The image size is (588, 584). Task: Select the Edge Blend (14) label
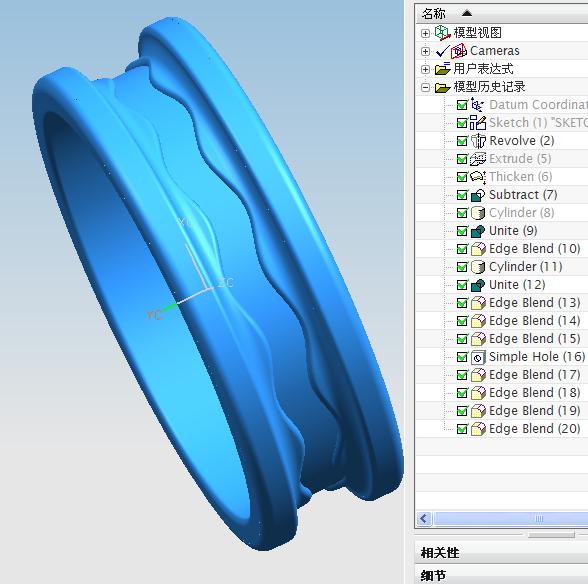pos(535,321)
